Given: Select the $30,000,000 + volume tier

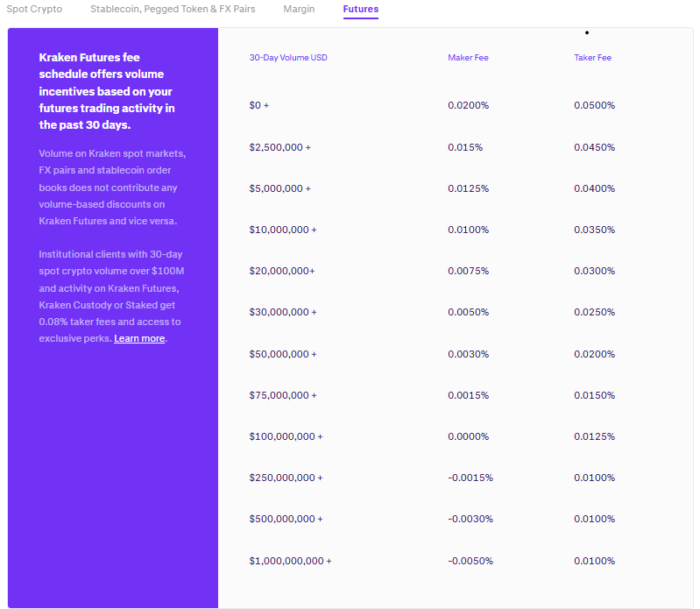Looking at the screenshot, I should pos(283,312).
